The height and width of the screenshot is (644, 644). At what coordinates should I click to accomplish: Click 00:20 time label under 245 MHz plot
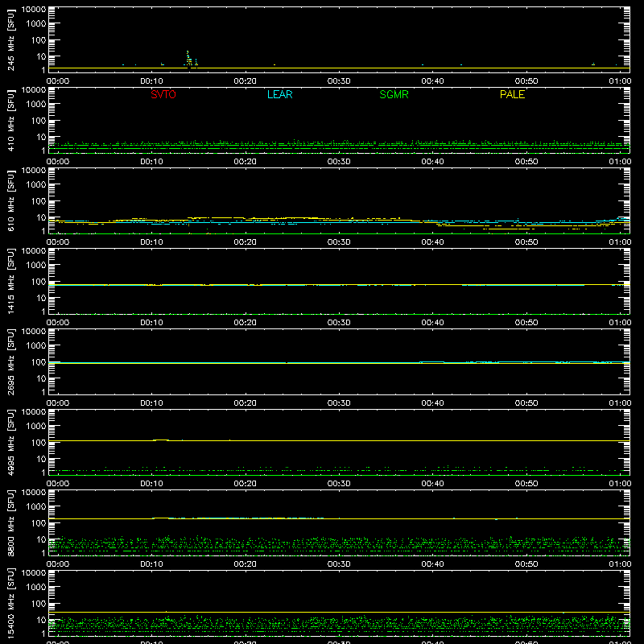246,81
